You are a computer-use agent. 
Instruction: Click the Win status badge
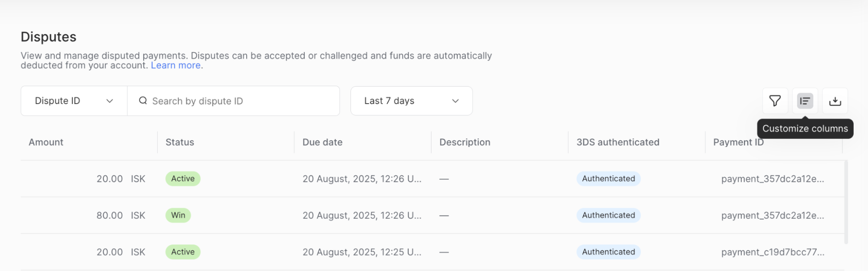point(178,215)
